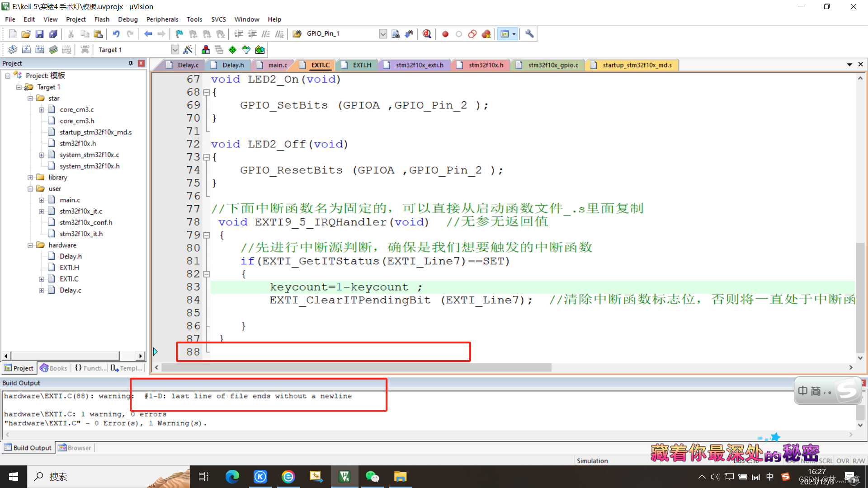This screenshot has height=488, width=868.
Task: Rebuild all target files
Action: click(x=39, y=49)
